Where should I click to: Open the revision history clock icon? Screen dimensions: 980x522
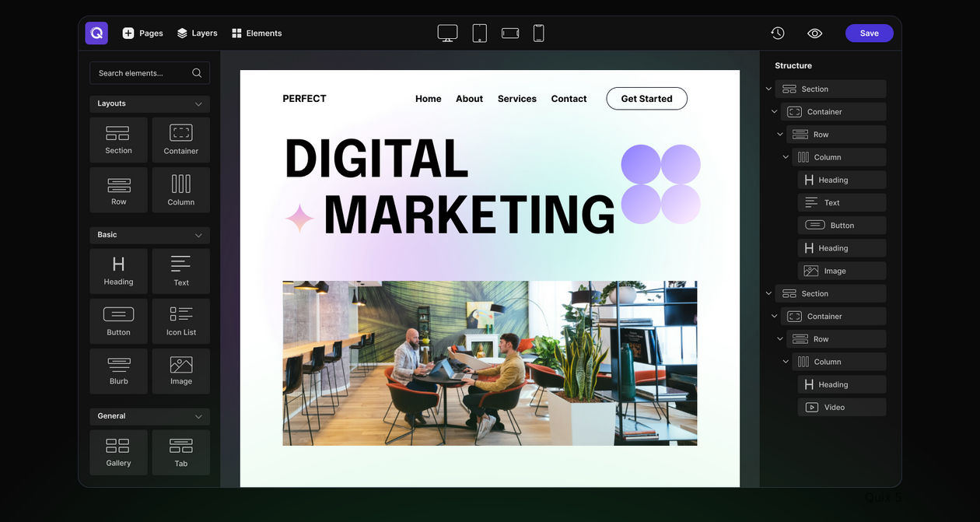[x=778, y=33]
